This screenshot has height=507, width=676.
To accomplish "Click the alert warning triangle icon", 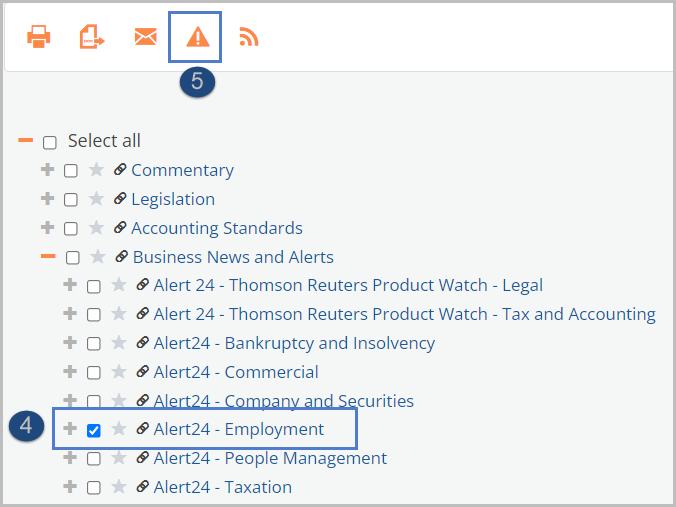I will pos(197,37).
